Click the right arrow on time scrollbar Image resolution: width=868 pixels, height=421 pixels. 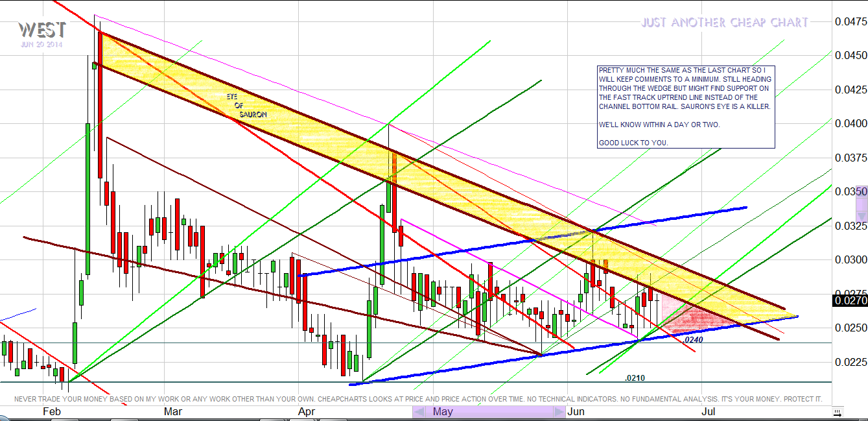point(558,412)
